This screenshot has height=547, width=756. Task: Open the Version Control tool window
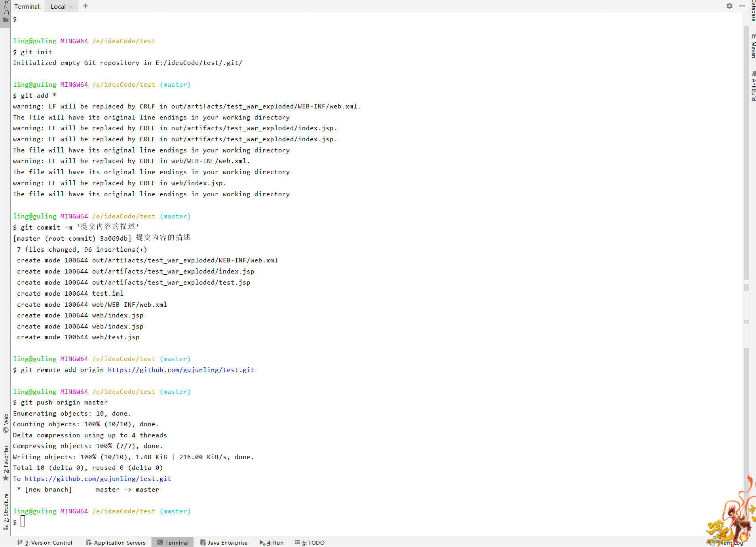(45, 542)
